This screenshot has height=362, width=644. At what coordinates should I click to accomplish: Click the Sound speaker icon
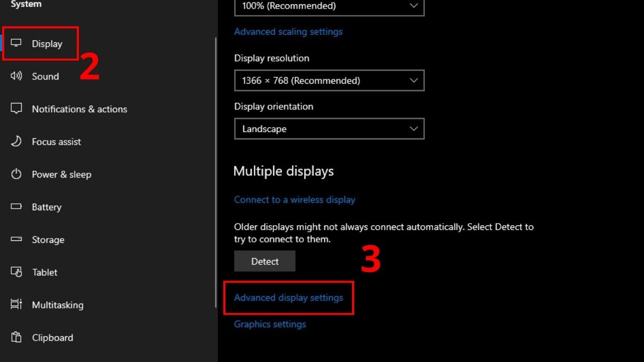click(x=17, y=76)
